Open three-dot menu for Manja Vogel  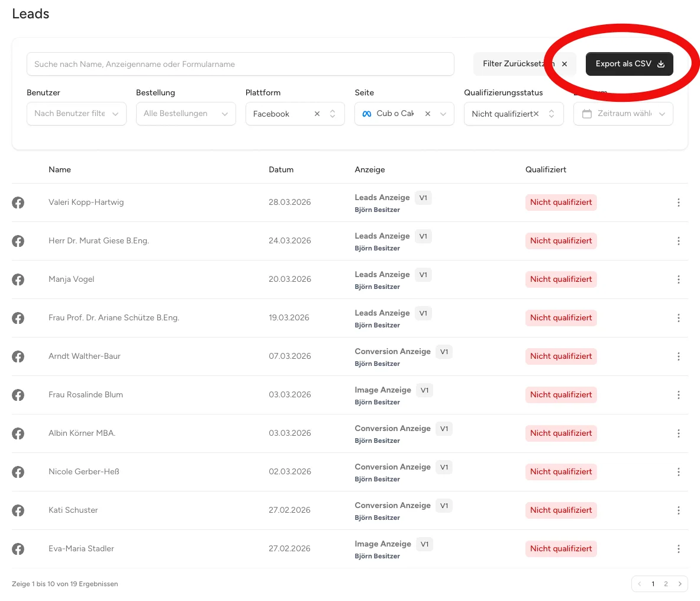(x=678, y=279)
